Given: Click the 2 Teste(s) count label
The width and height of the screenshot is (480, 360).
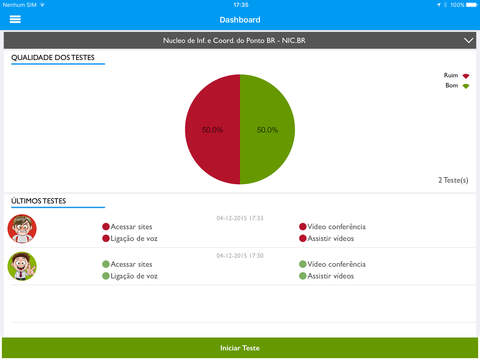Looking at the screenshot, I should [x=453, y=180].
